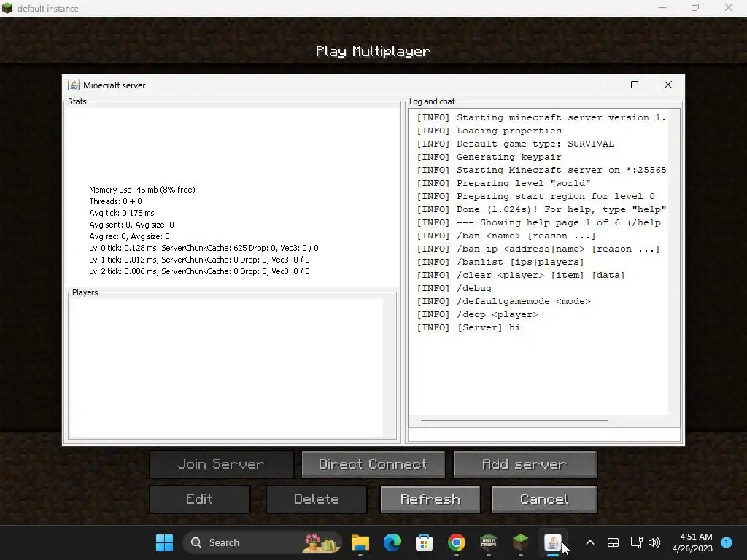Open Microsoft Store from taskbar
Viewport: 747px width, 560px height.
pos(424,542)
